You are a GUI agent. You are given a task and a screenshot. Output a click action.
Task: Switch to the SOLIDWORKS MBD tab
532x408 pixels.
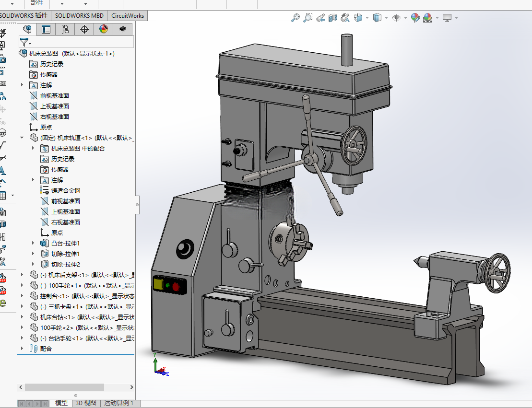click(79, 16)
